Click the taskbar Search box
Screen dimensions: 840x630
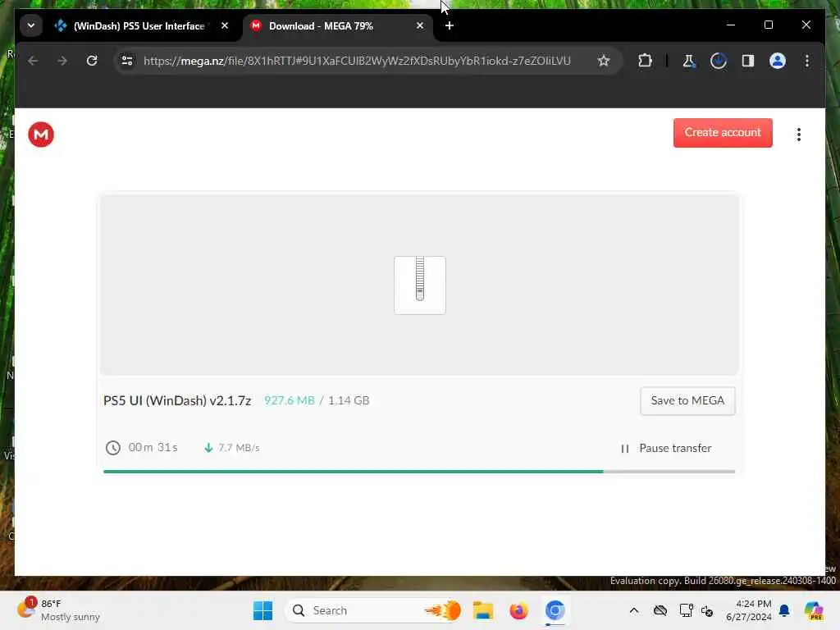point(374,610)
